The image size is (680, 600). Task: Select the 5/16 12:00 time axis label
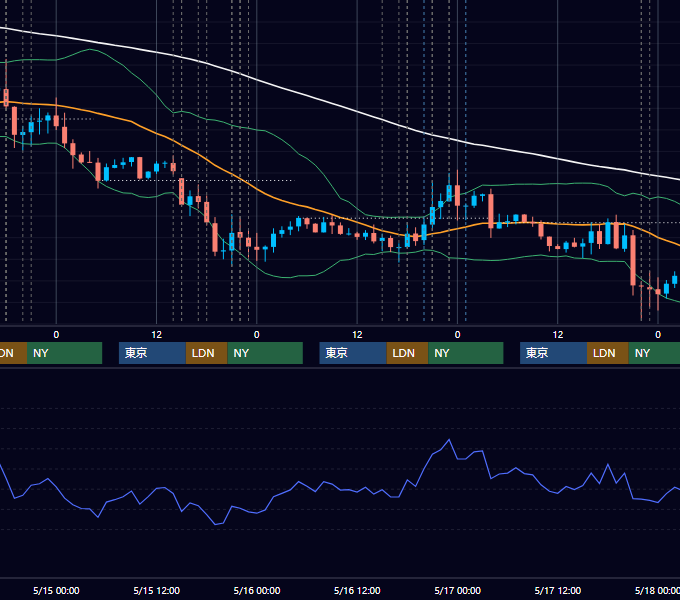pyautogui.click(x=357, y=590)
